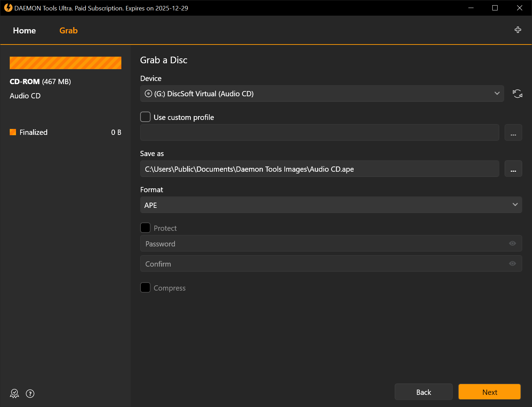Switch to the Home tab
532x407 pixels.
pos(24,31)
